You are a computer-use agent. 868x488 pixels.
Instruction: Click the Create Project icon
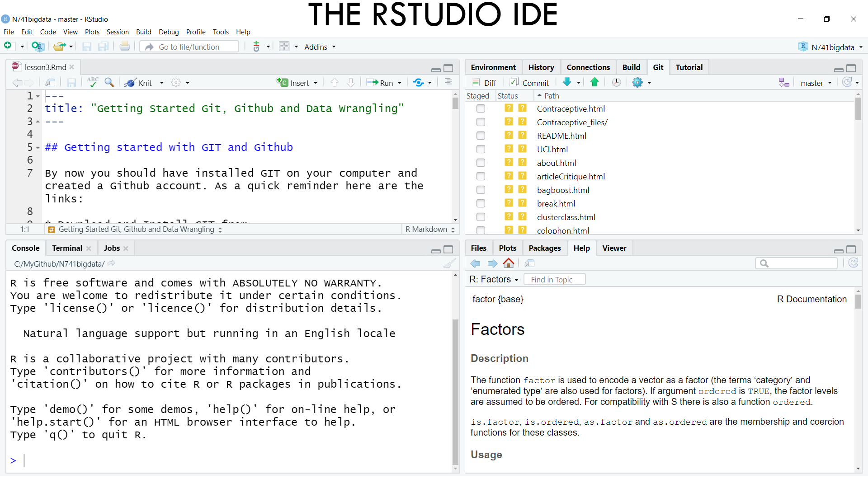[38, 46]
